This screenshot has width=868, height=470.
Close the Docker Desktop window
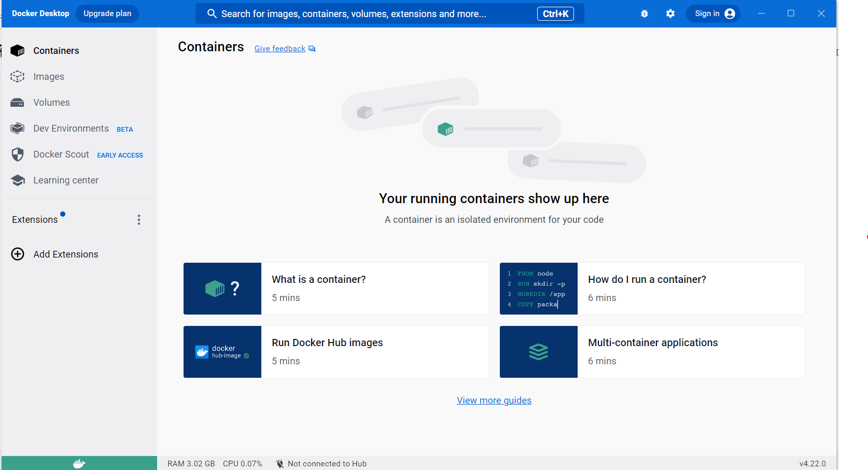[821, 13]
